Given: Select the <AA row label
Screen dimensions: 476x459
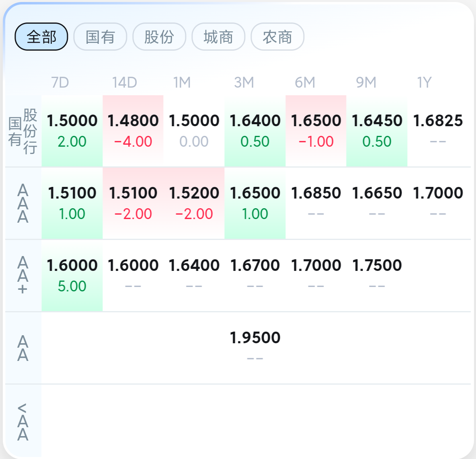Looking at the screenshot, I should [23, 422].
